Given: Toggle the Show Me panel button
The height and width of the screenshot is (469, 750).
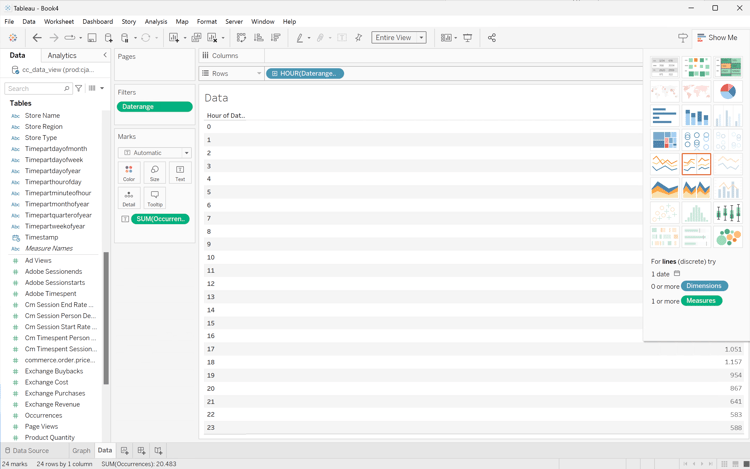Looking at the screenshot, I should [x=717, y=37].
